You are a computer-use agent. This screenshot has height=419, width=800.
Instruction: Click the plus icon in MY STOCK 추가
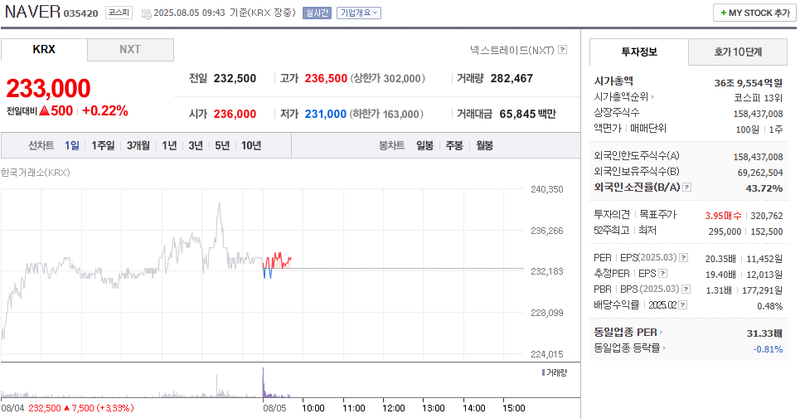pyautogui.click(x=723, y=13)
